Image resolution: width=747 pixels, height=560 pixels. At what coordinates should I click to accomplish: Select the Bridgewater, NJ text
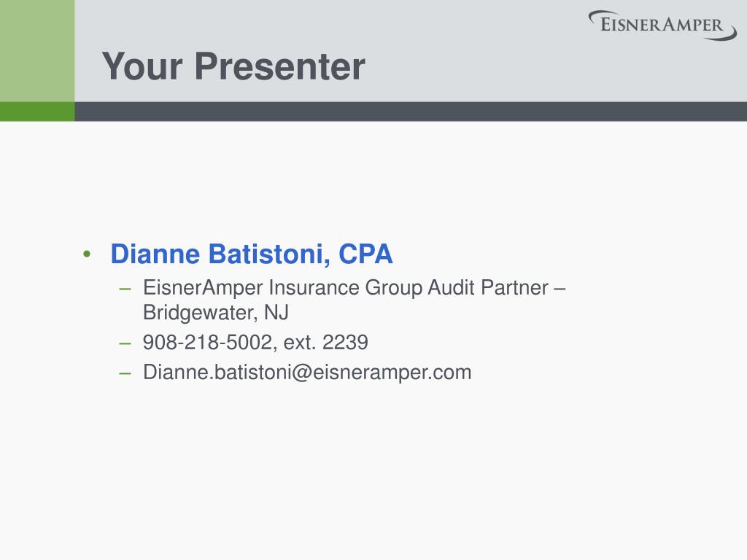(x=216, y=313)
